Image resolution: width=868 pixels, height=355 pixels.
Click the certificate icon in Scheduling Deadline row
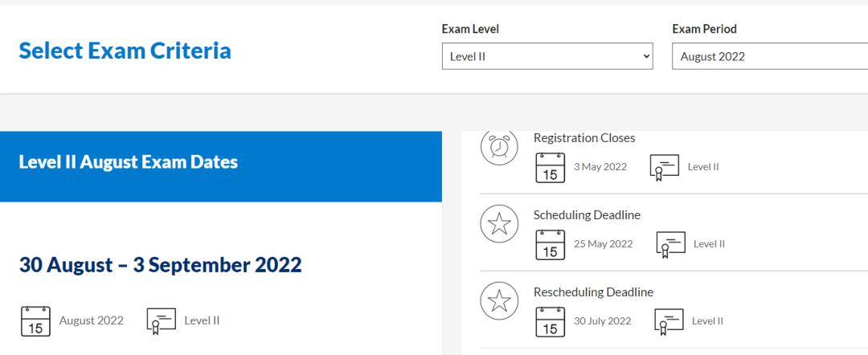point(670,244)
